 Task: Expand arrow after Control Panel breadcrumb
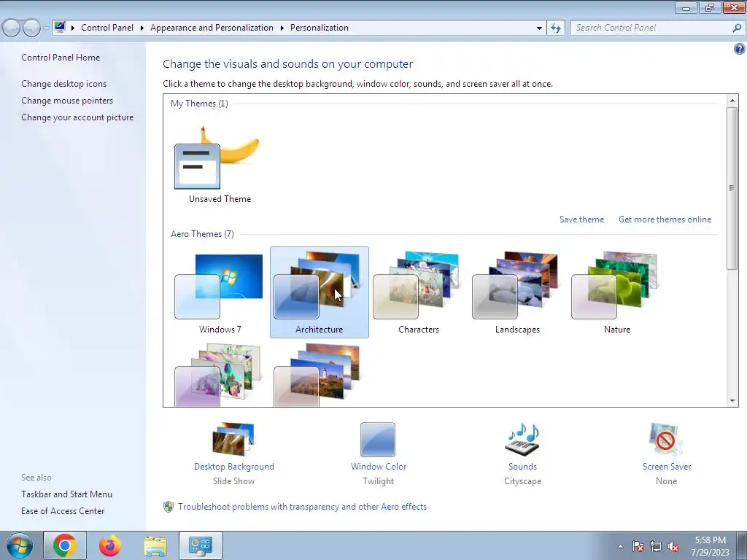[x=142, y=28]
